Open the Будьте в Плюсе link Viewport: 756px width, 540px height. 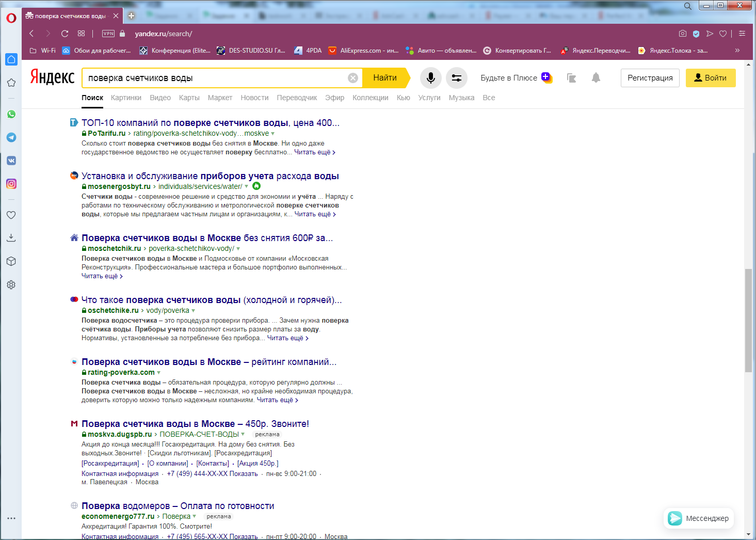click(517, 78)
